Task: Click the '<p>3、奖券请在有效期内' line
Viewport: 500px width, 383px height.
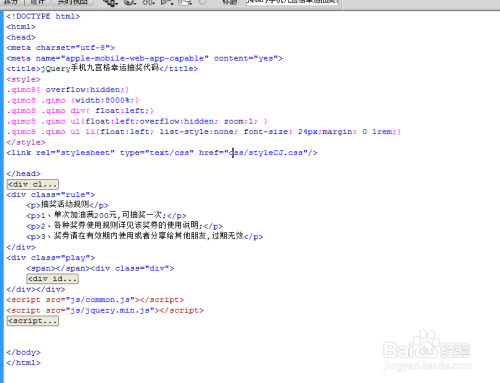Action: point(145,236)
